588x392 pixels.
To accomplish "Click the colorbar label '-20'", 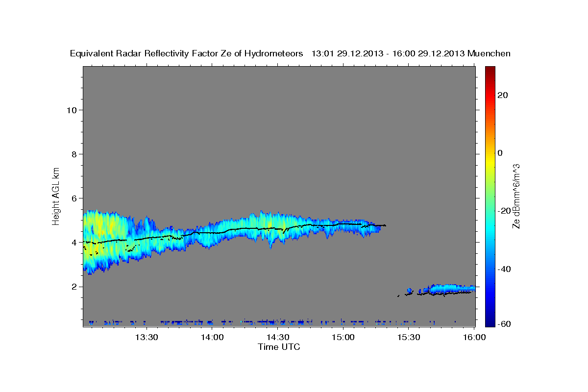I will point(505,211).
